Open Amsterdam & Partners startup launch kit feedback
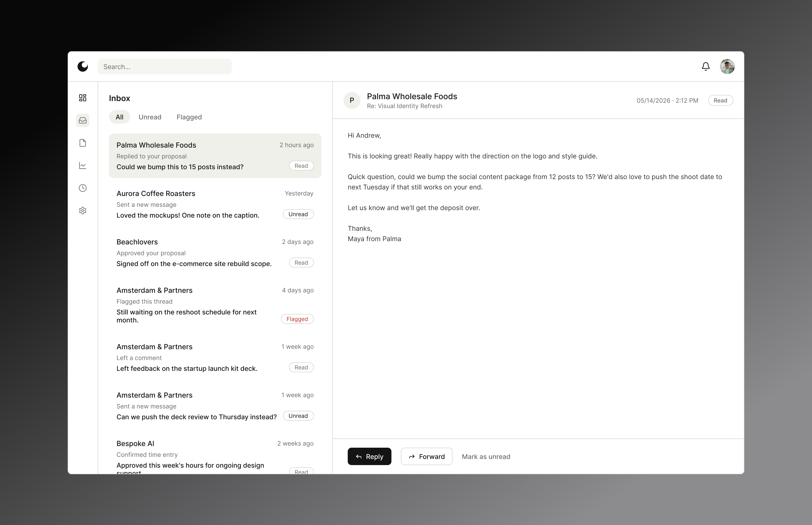The image size is (812, 525). (x=215, y=358)
